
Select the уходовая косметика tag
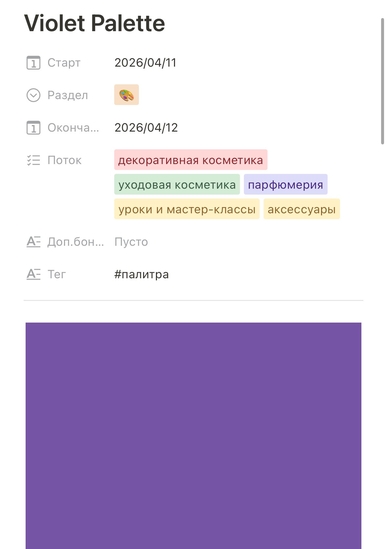click(177, 185)
